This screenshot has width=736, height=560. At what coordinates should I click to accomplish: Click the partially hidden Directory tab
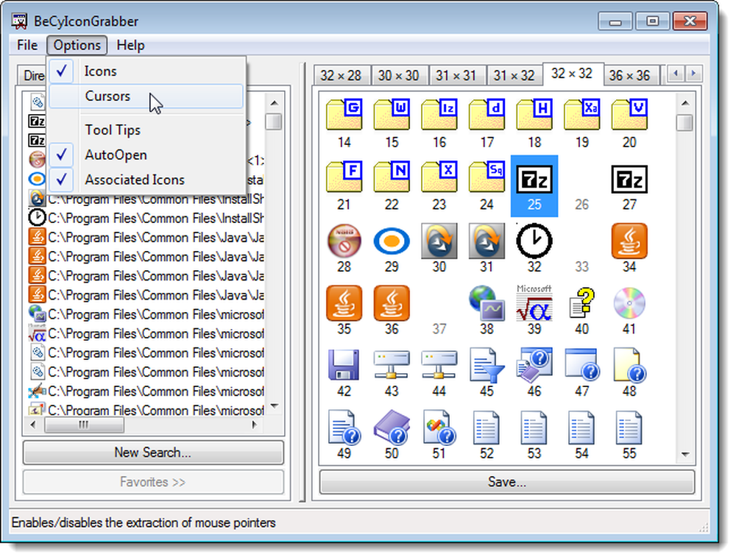(33, 76)
